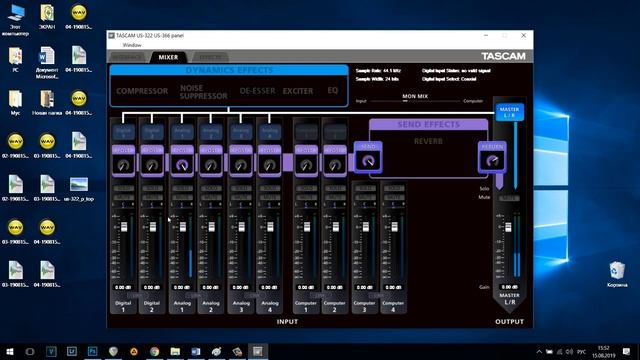Select the EQ dynamics effect
Image resolution: width=640 pixels, height=360 pixels.
point(333,90)
